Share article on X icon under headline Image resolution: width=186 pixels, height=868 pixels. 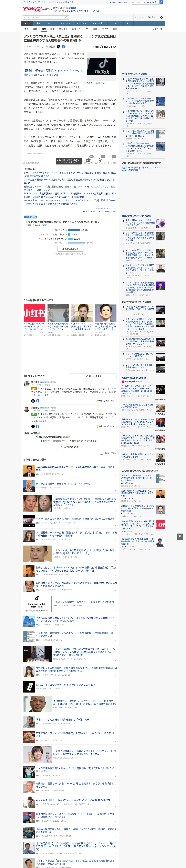coord(59,47)
